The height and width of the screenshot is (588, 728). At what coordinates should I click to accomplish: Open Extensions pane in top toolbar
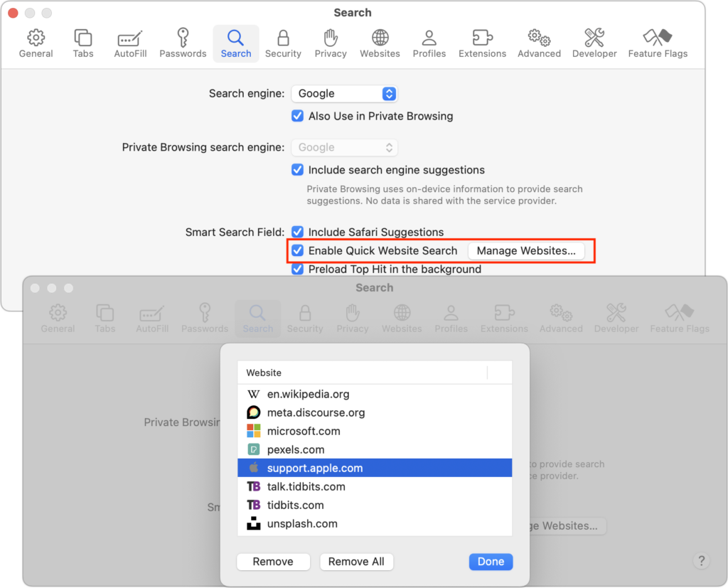(x=482, y=43)
